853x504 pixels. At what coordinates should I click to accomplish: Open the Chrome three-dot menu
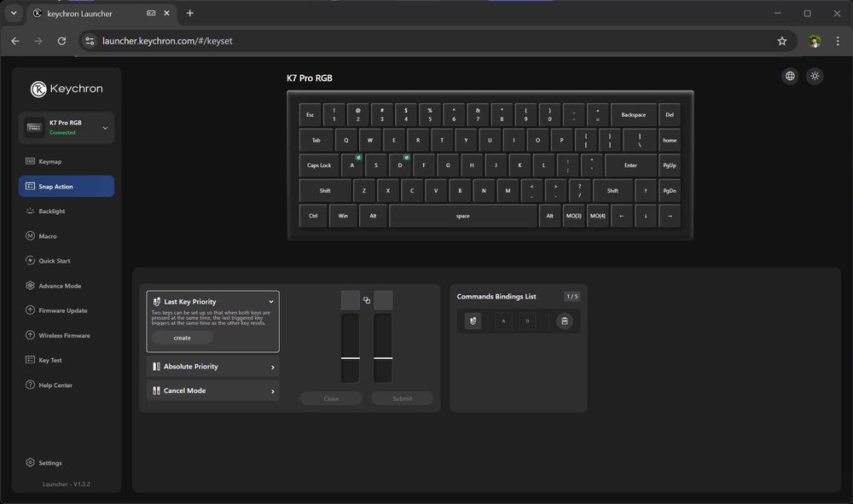[838, 41]
